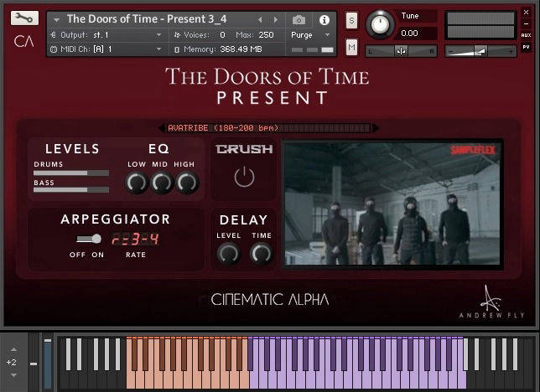Select next loop with right arrow
Screen dimensions: 540x392
376,128
